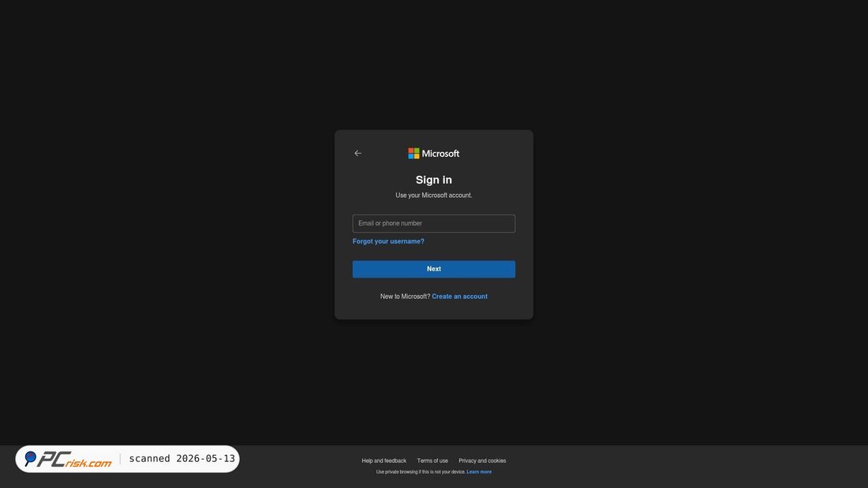868x488 pixels.
Task: Open the Forgot your username link
Action: pos(388,241)
